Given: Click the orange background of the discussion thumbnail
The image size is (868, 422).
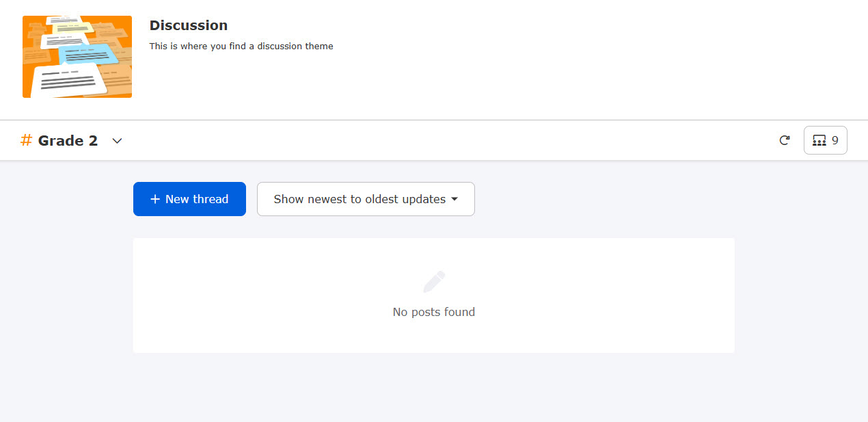Looking at the screenshot, I should pos(31,89).
